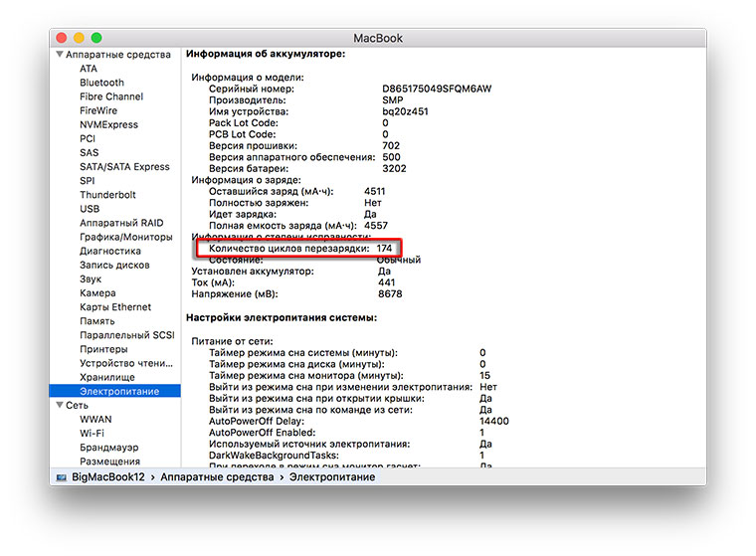Viewport: 756px width, 556px height.
Task: Open NVMExpress sidebar entry
Action: point(109,124)
